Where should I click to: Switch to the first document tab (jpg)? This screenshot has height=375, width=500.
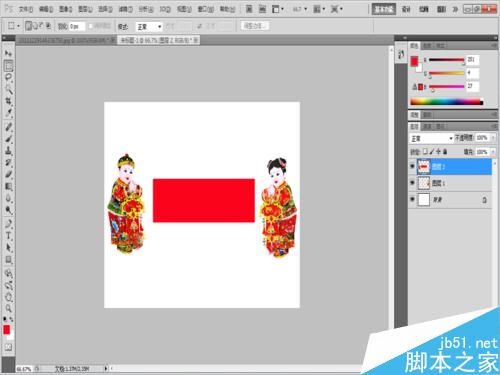(66, 40)
